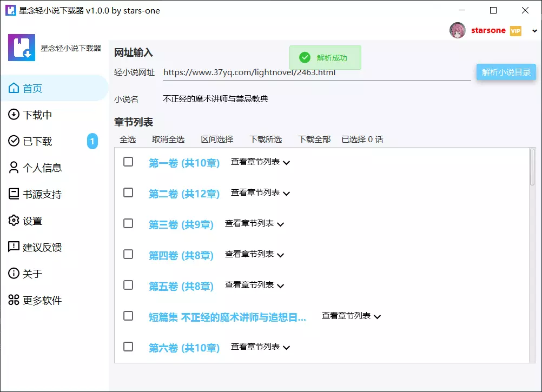Click the feedback (建议反馈) message icon
The image size is (542, 392).
pos(14,247)
